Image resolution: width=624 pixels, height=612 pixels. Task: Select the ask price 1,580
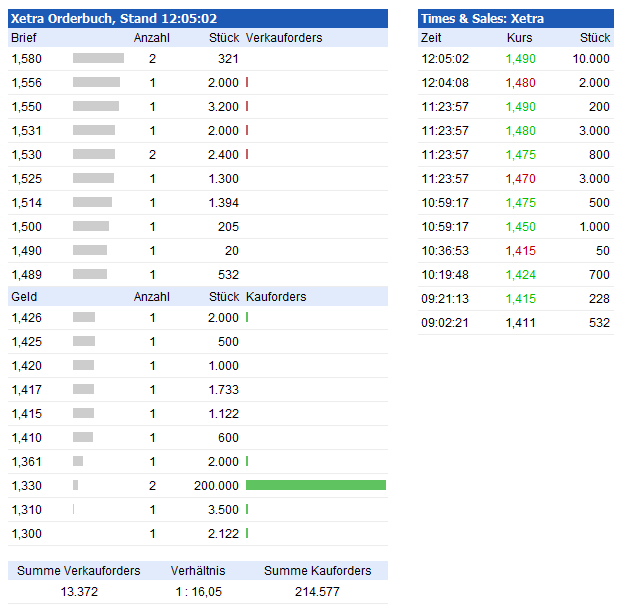27,59
